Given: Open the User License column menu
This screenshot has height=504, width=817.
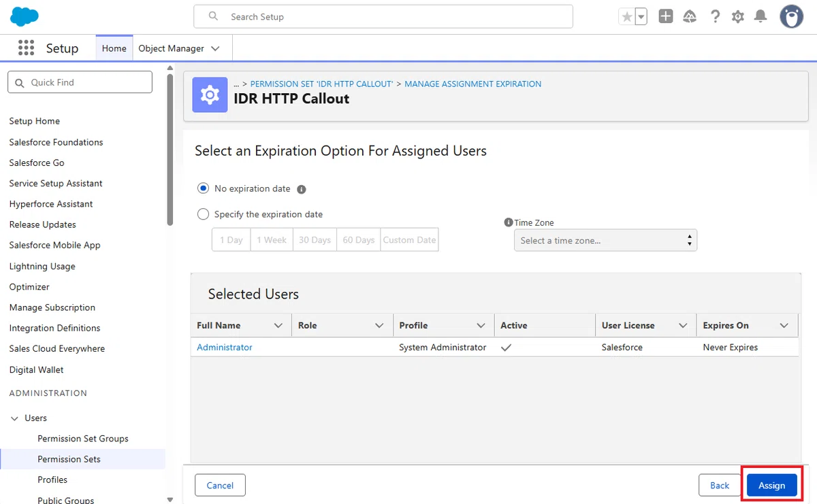Looking at the screenshot, I should 683,326.
